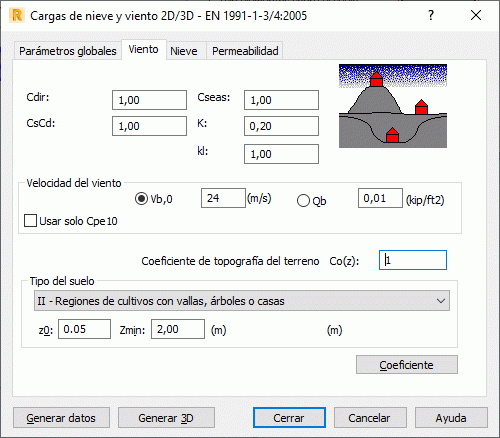
Task: Open the Ayuda button
Action: click(451, 418)
